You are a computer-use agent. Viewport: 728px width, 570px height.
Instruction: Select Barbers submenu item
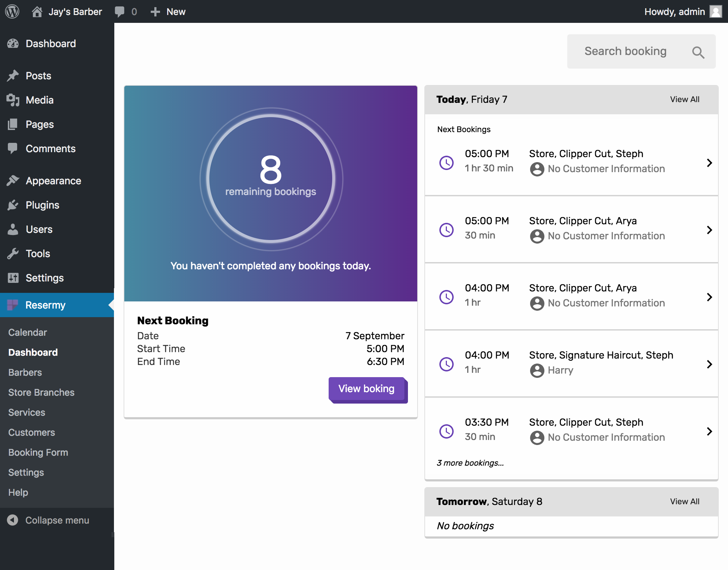[x=25, y=372]
